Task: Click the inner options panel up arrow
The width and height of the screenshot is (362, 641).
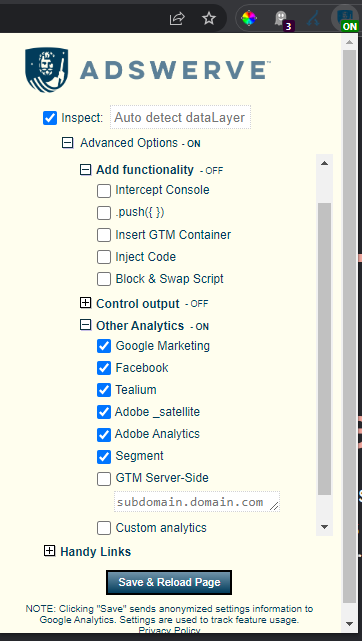Action: coord(324,163)
